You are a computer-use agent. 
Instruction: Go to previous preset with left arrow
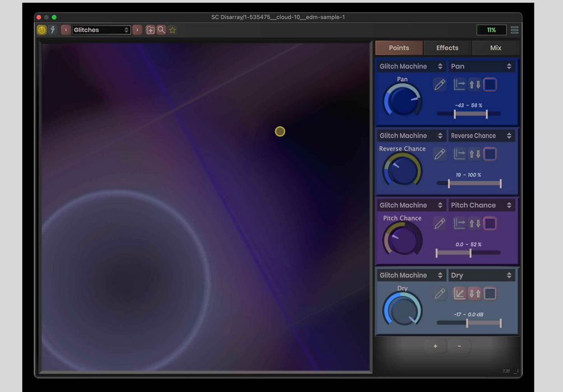(66, 30)
